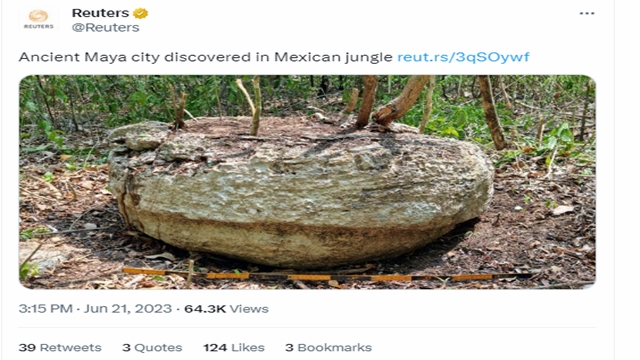This screenshot has width=640, height=360.
Task: Open the @Reuters handle profile
Action: [x=106, y=27]
